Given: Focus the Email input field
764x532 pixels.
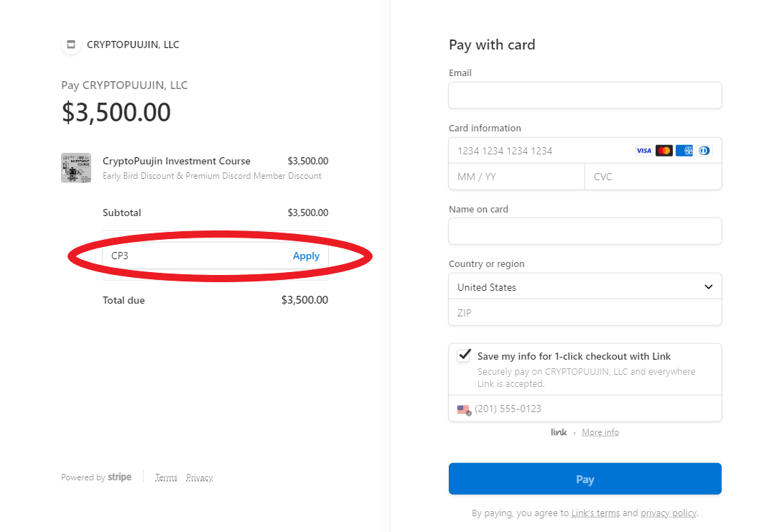Looking at the screenshot, I should (584, 95).
